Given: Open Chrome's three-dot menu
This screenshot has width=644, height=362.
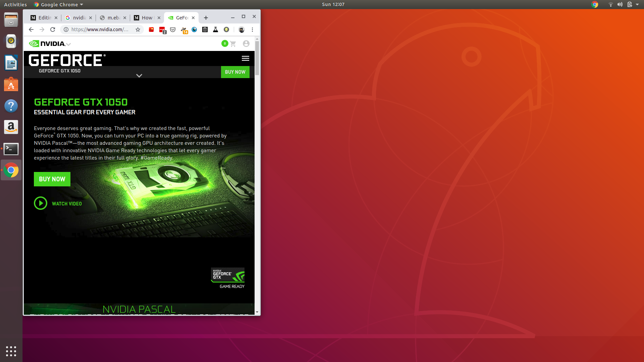Looking at the screenshot, I should 253,29.
